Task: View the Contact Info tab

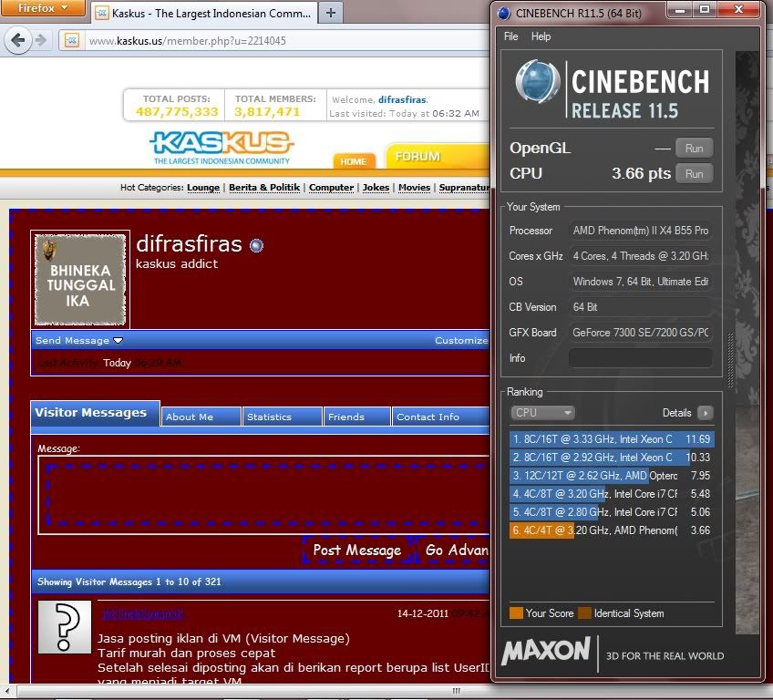Action: pyautogui.click(x=440, y=417)
